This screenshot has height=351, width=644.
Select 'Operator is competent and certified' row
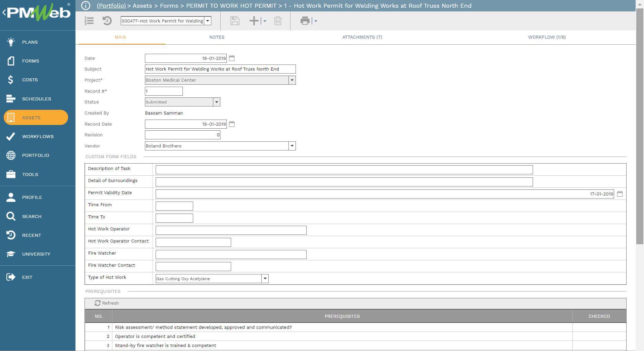pyautogui.click(x=356, y=336)
